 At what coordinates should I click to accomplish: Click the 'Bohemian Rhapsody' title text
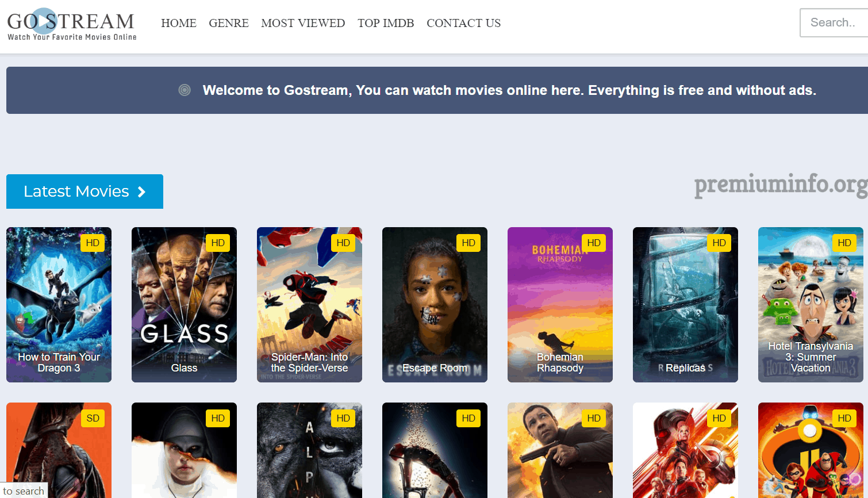click(x=560, y=363)
